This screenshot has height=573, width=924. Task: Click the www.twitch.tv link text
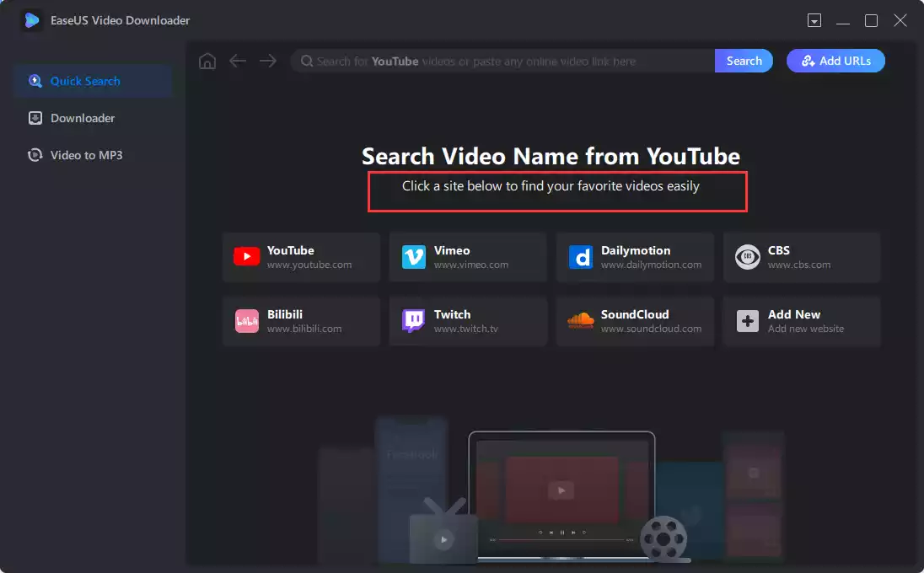466,329
